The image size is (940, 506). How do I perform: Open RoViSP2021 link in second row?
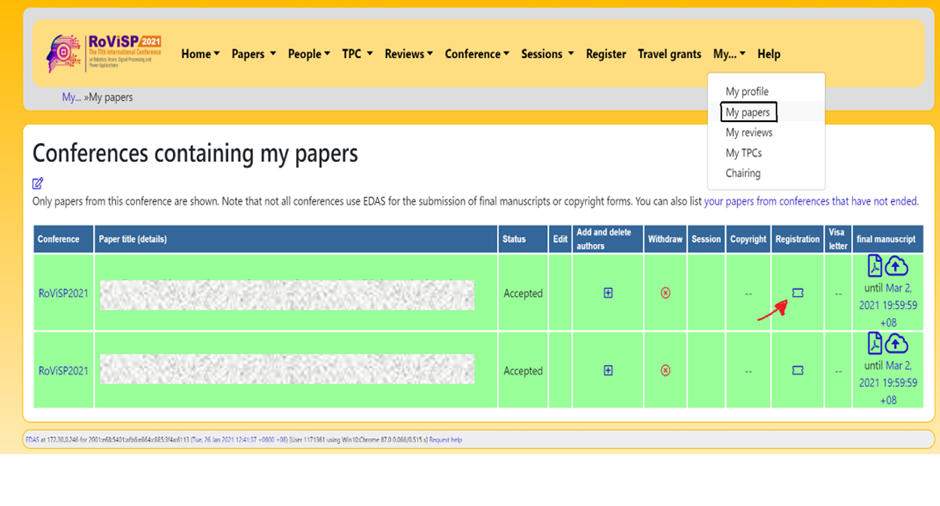[63, 371]
